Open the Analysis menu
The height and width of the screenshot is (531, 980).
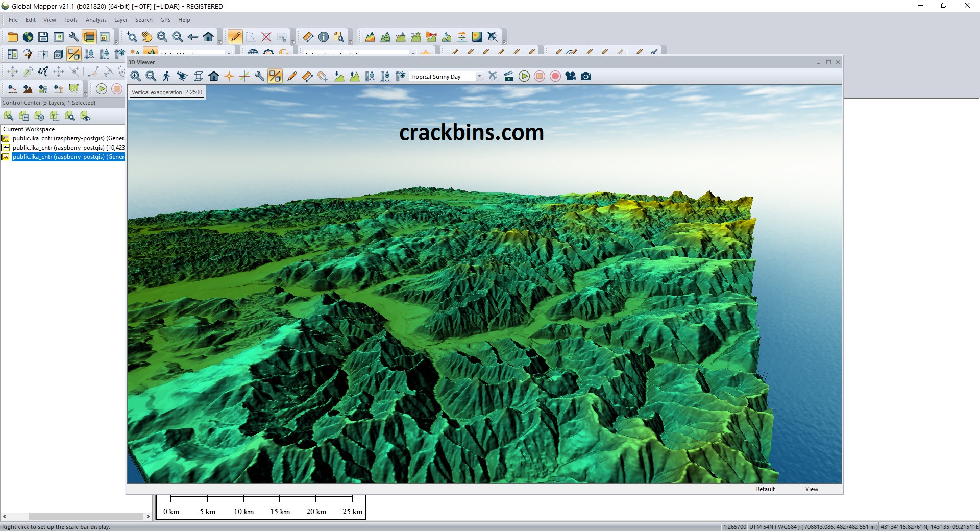tap(96, 20)
